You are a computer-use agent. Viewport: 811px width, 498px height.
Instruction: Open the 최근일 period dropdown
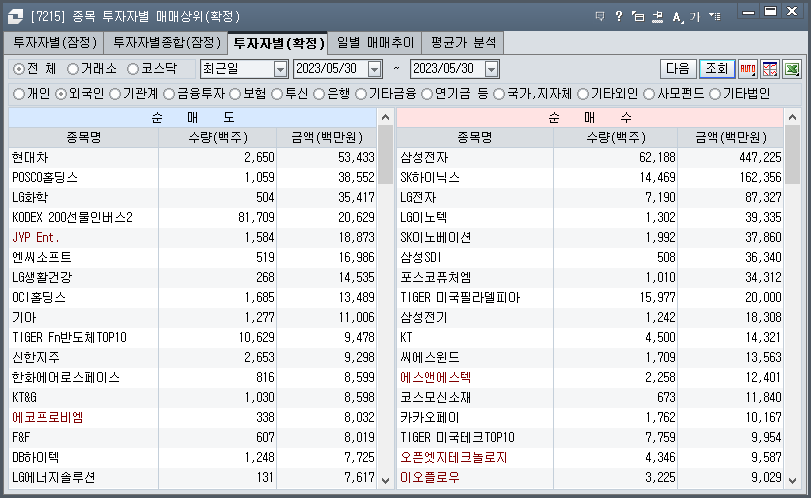tap(280, 69)
